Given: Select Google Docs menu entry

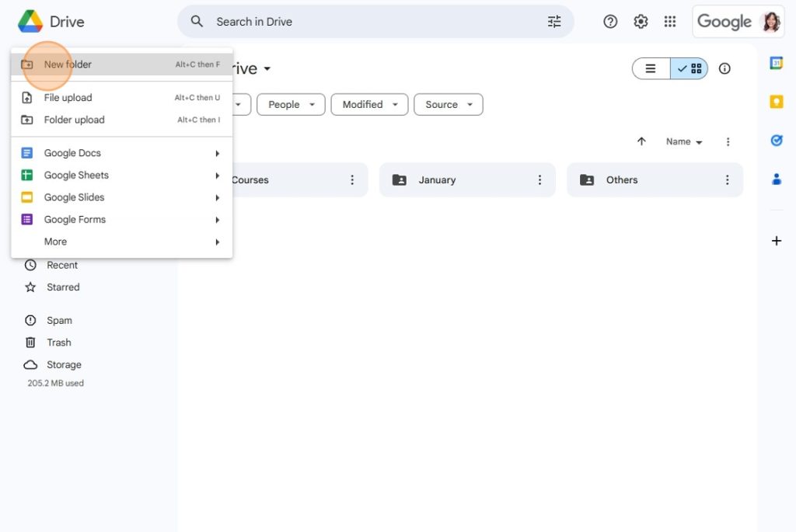Looking at the screenshot, I should 122,153.
